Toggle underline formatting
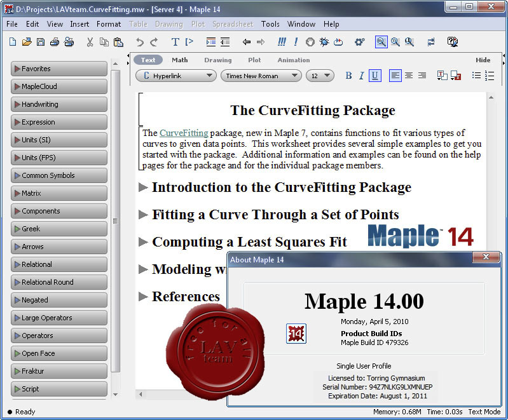The image size is (508, 420). pyautogui.click(x=375, y=76)
